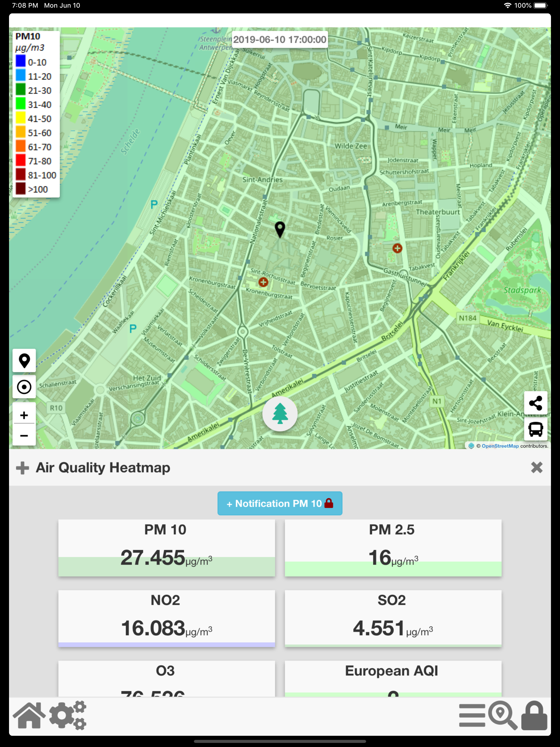Select the European AQI card
Screen dimensions: 560x747
coord(393,679)
